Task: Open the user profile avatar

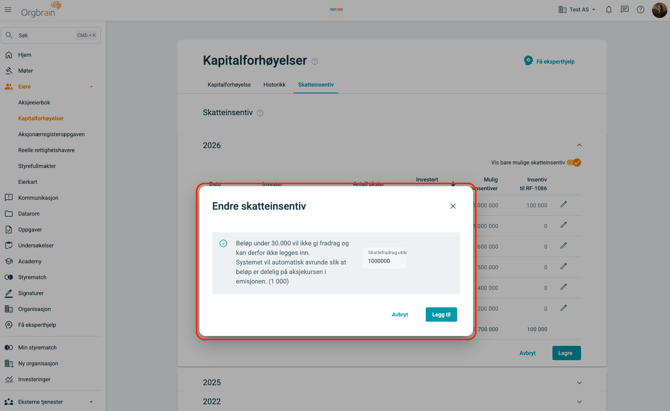Action: (x=659, y=10)
